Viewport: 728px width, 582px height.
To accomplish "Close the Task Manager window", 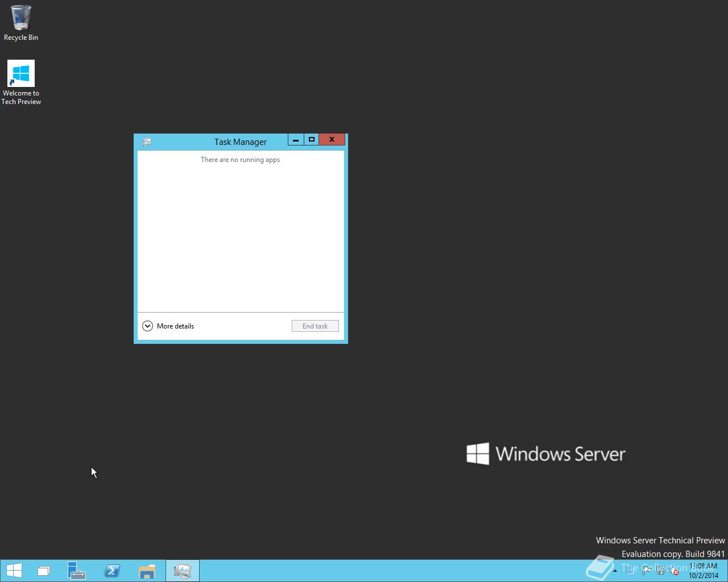I will (332, 140).
